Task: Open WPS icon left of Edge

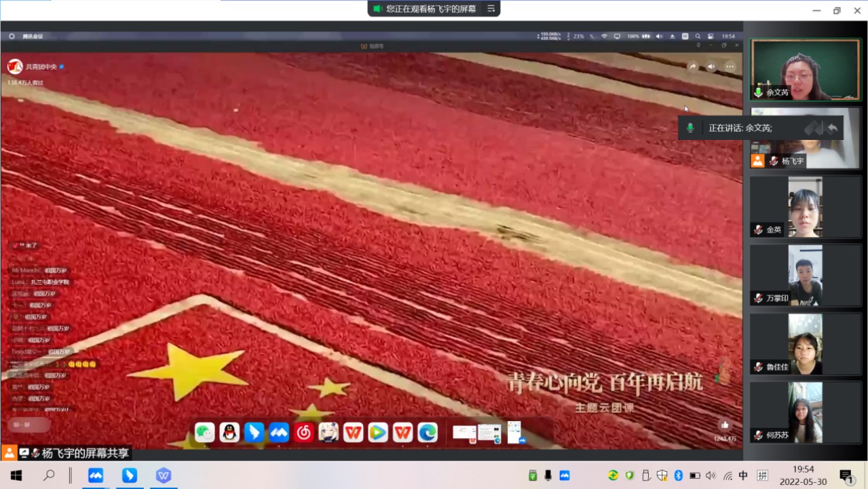Action: point(402,432)
